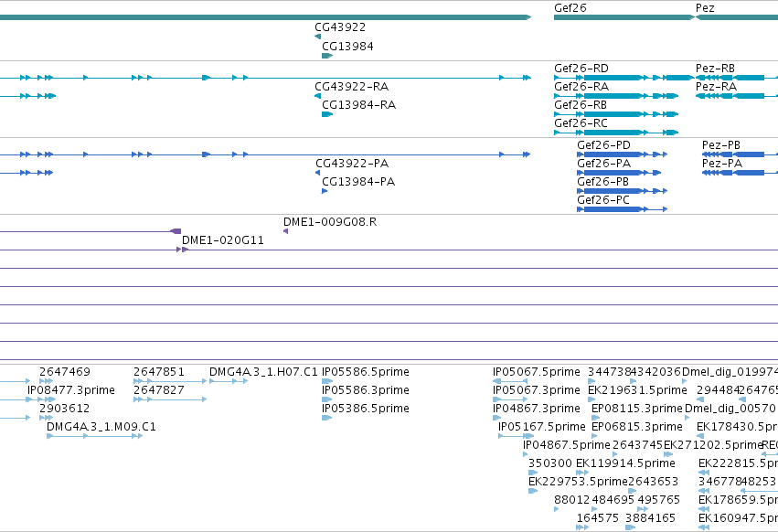Click the DMG4A3_1.H07.C1 alignment
The width and height of the screenshot is (778, 532).
pyautogui.click(x=229, y=381)
